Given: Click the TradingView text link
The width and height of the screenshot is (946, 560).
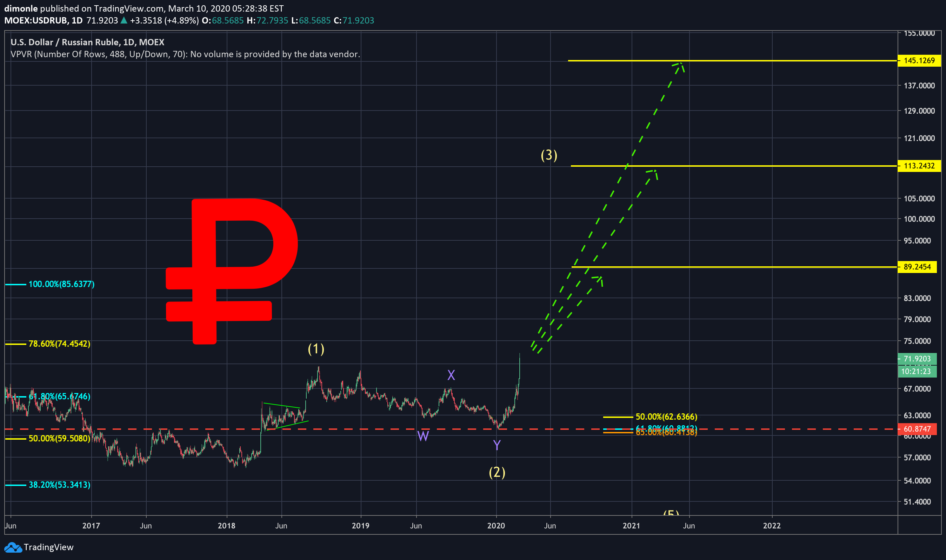Looking at the screenshot, I should click(48, 547).
